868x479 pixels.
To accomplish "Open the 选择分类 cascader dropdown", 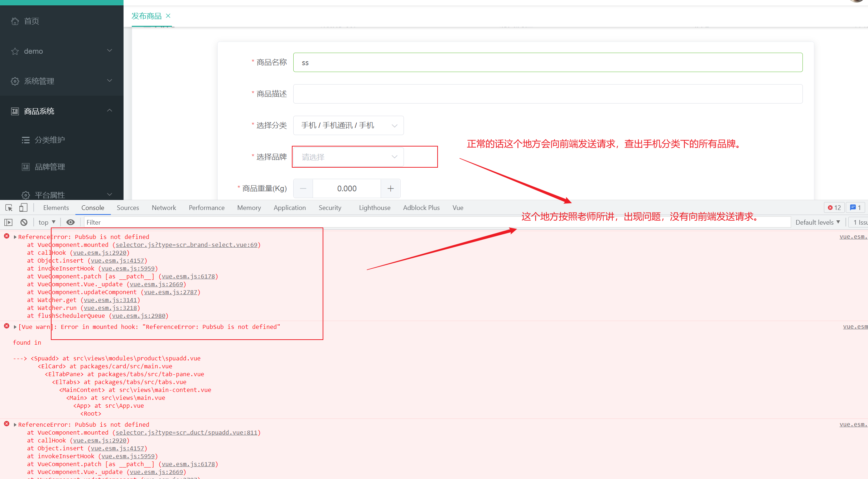I will [348, 125].
